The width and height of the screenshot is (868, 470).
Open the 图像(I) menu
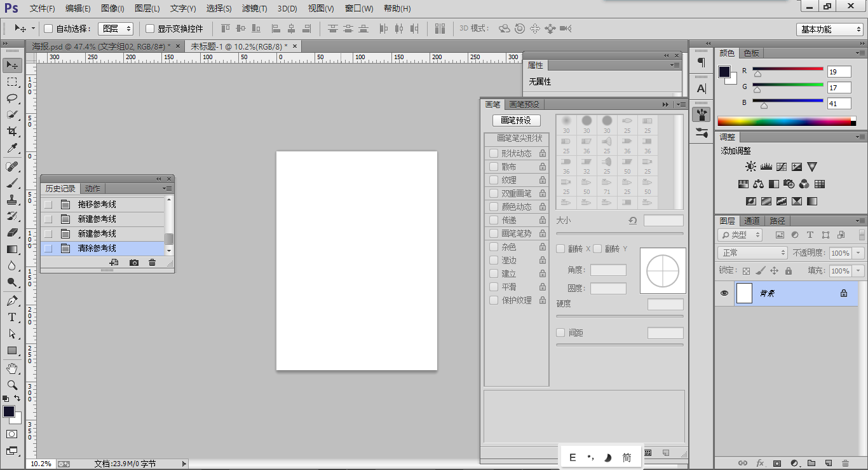(113, 9)
